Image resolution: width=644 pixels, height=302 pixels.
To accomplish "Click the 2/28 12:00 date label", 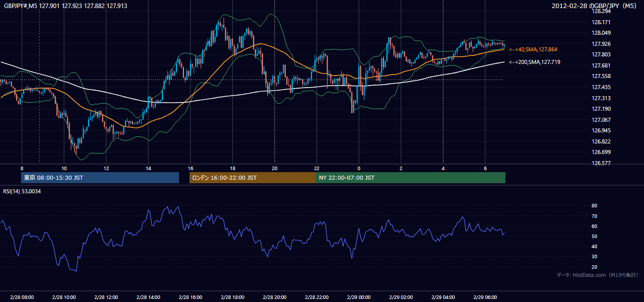I will pyautogui.click(x=106, y=297).
